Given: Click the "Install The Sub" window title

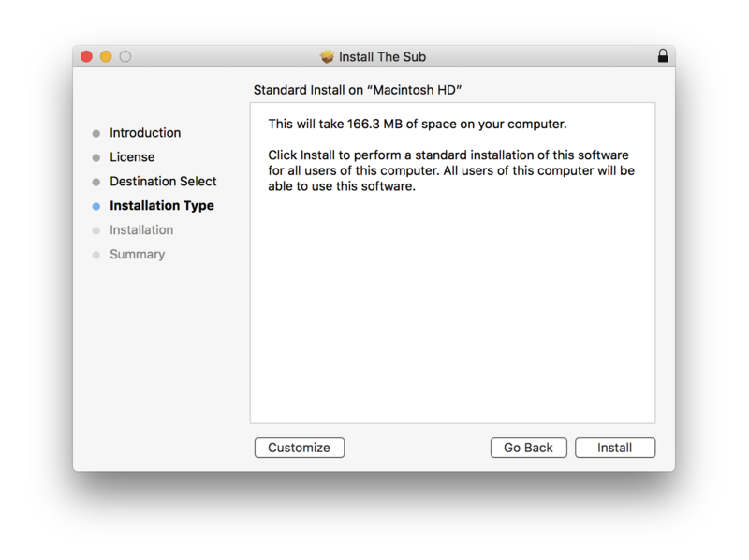Looking at the screenshot, I should coord(382,57).
